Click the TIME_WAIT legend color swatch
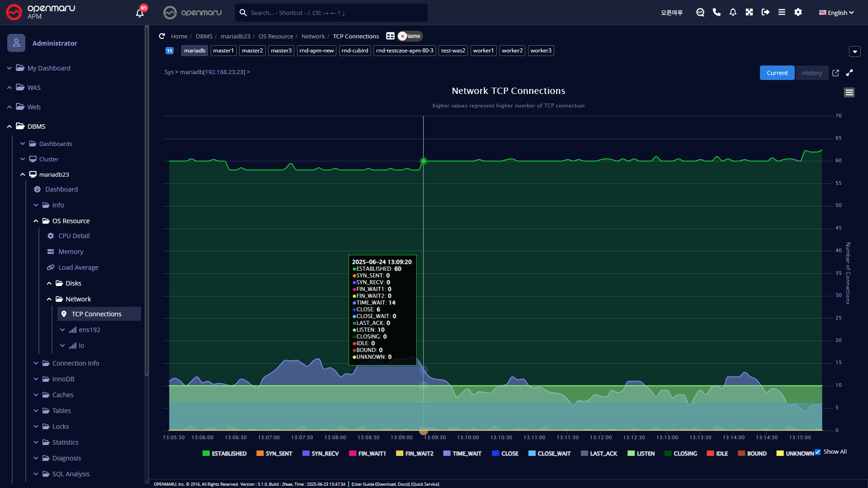 tap(447, 453)
